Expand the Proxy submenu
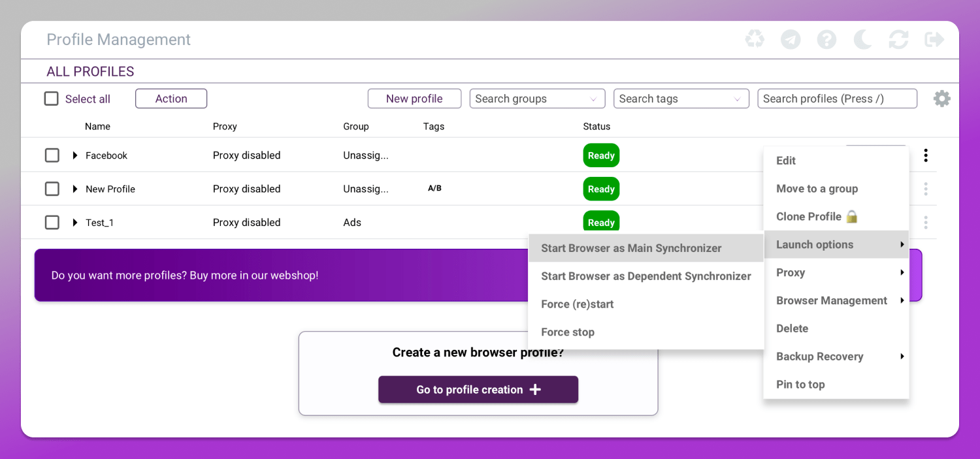Viewport: 980px width, 459px height. click(x=836, y=272)
